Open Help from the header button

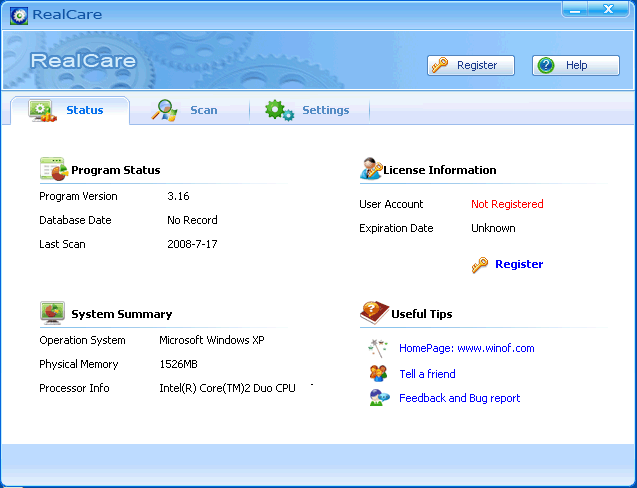(576, 65)
